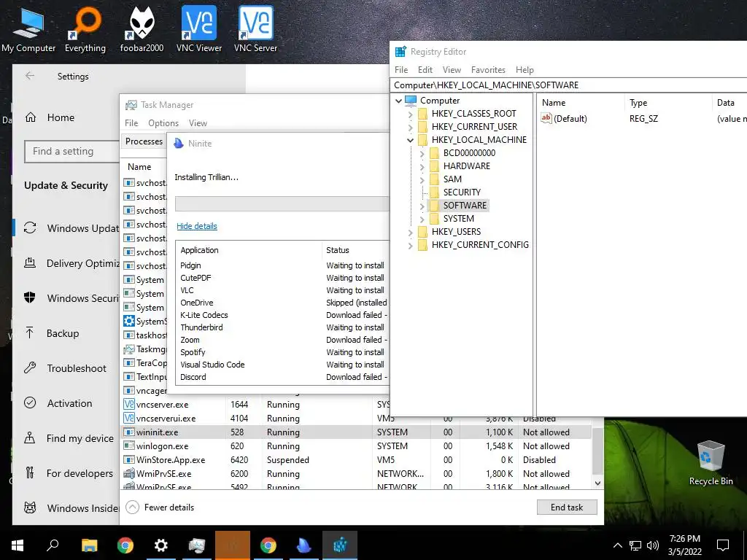Open the notification center icon

pyautogui.click(x=723, y=545)
